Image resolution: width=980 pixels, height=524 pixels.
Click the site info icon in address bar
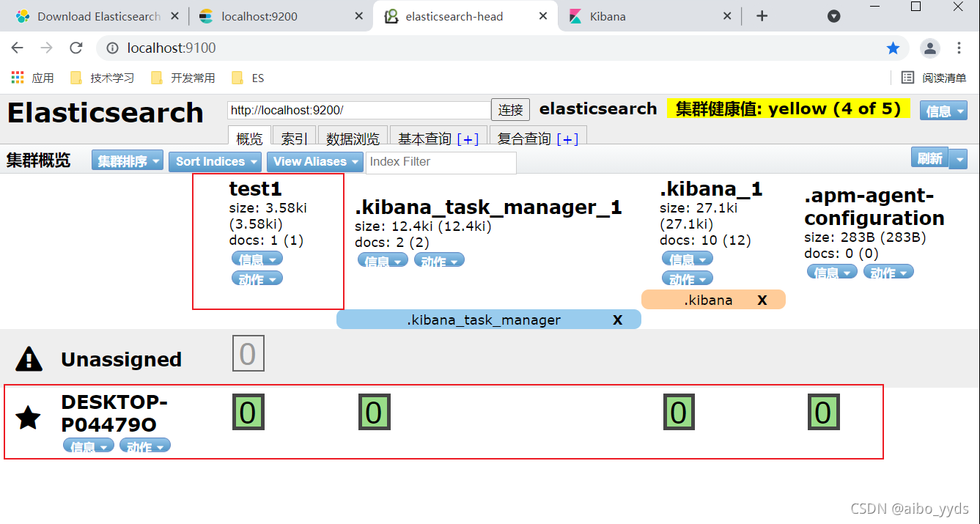coord(112,48)
